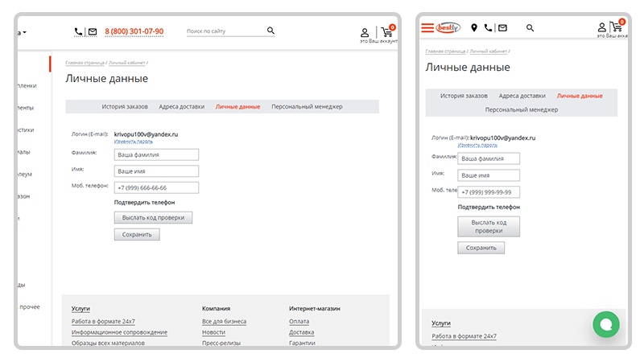Click the search magnifier in desktop search field

click(270, 31)
